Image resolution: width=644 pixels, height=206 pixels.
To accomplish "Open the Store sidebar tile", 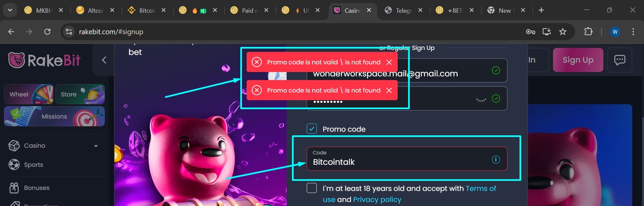I will [80, 94].
